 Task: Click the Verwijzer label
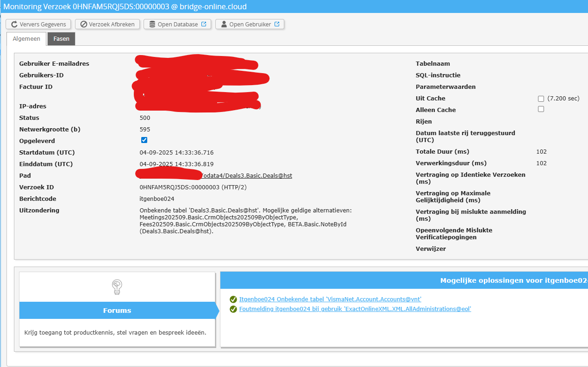431,249
